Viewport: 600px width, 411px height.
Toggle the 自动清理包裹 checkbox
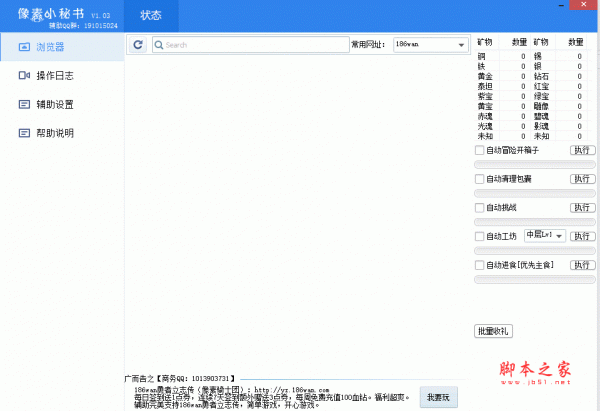click(x=480, y=179)
